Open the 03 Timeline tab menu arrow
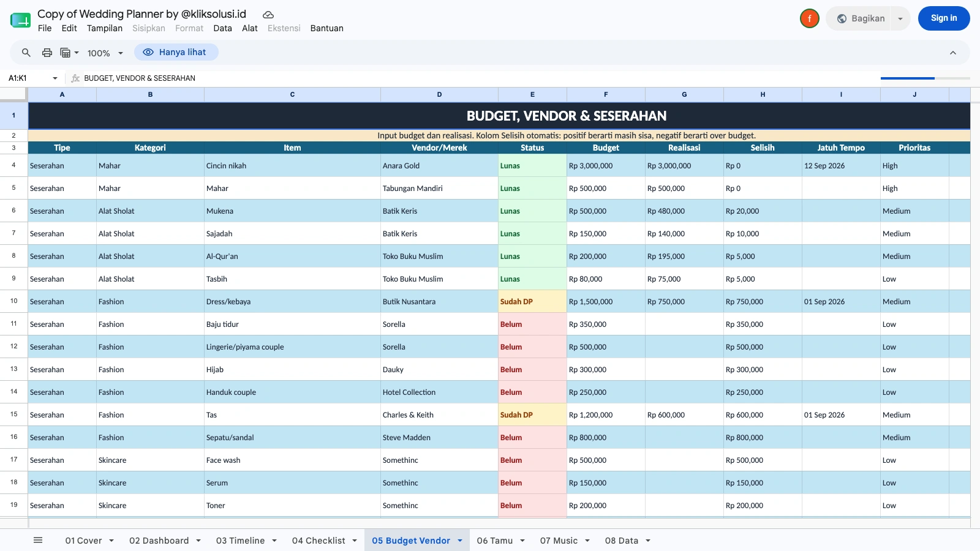Screen dimensions: 980x551 (274, 541)
